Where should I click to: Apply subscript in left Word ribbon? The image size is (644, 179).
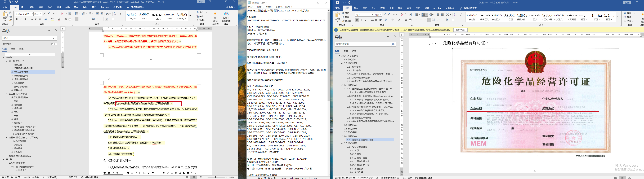pyautogui.click(x=36, y=19)
